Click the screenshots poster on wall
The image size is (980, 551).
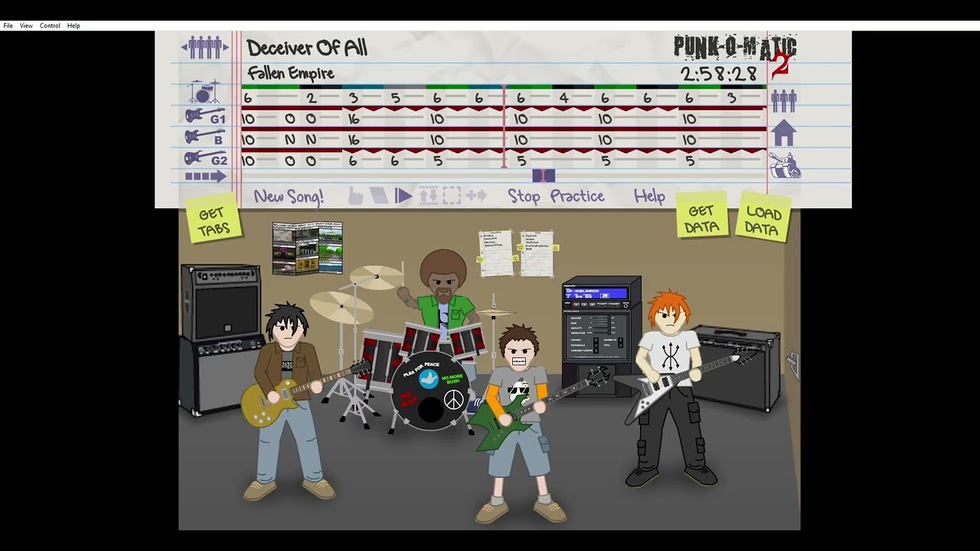307,248
